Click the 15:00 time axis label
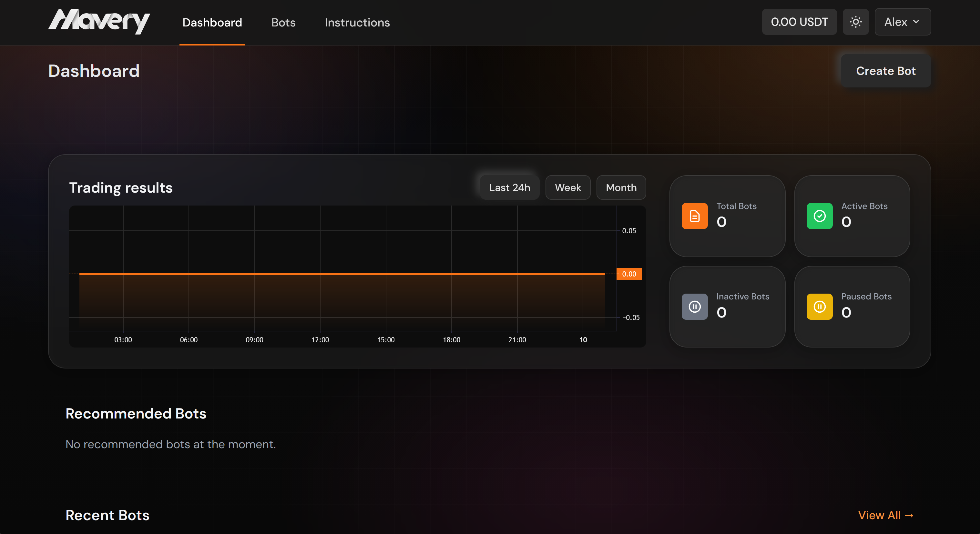980x534 pixels. [x=386, y=340]
